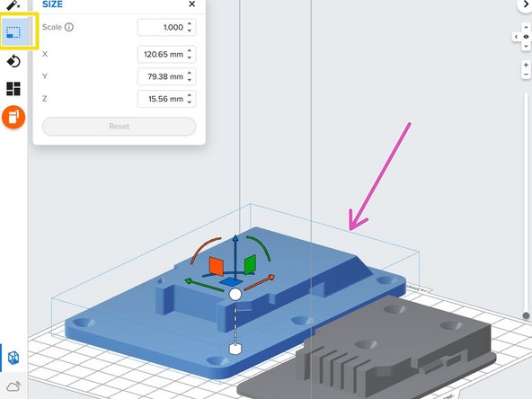Click the white hexagon height handle

235,349
